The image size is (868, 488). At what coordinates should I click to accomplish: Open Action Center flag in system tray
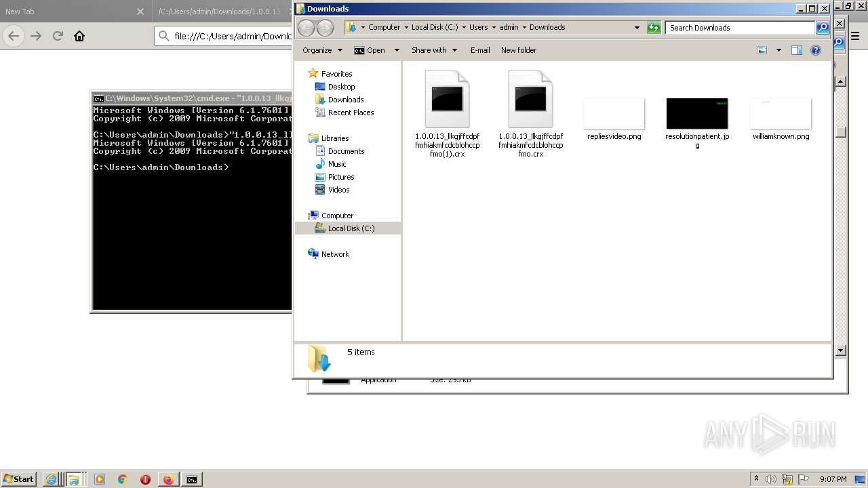coord(804,479)
